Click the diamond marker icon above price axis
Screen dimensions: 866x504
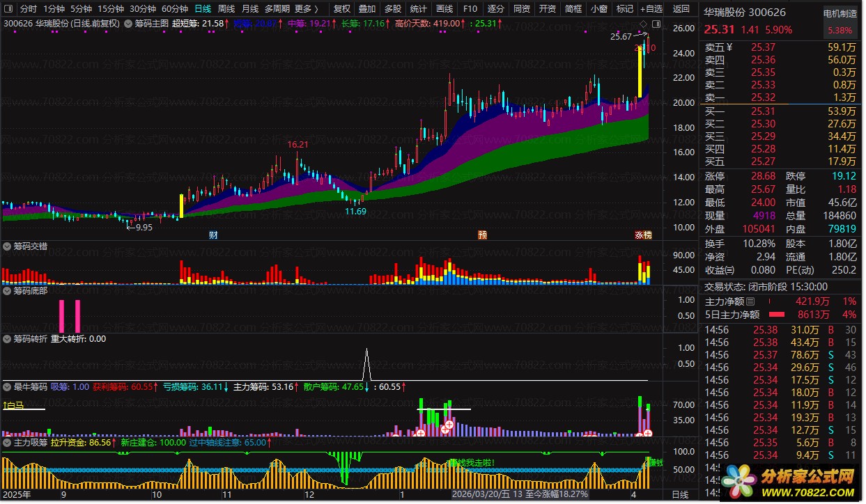click(x=643, y=24)
